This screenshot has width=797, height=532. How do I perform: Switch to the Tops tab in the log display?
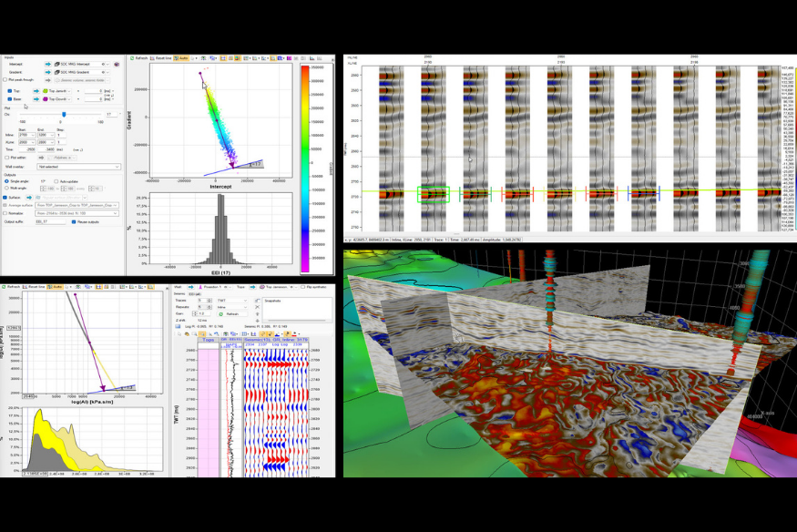coord(207,340)
